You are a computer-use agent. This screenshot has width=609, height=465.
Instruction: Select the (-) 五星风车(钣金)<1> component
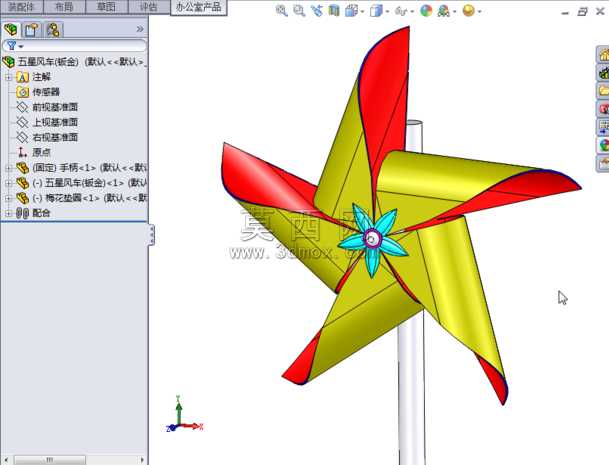pyautogui.click(x=82, y=183)
